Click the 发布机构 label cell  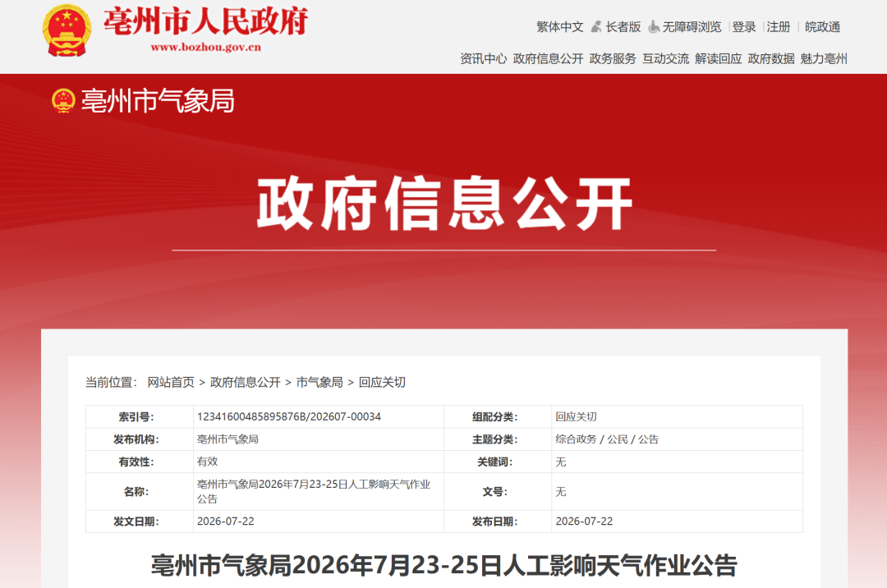coord(139,439)
